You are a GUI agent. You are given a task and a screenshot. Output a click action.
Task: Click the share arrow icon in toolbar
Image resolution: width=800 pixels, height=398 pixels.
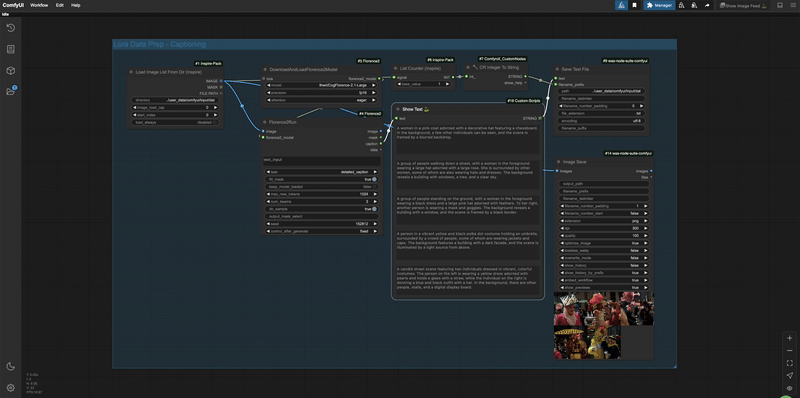[x=707, y=5]
